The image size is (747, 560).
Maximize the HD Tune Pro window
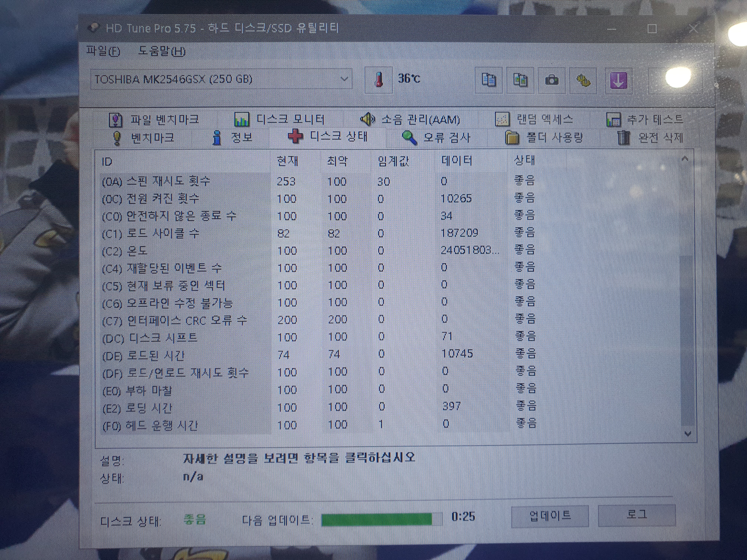point(652,29)
